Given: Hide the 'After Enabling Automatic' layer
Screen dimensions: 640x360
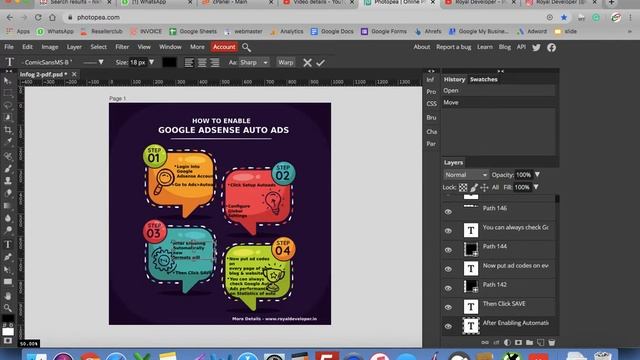Looking at the screenshot, I should (x=448, y=327).
